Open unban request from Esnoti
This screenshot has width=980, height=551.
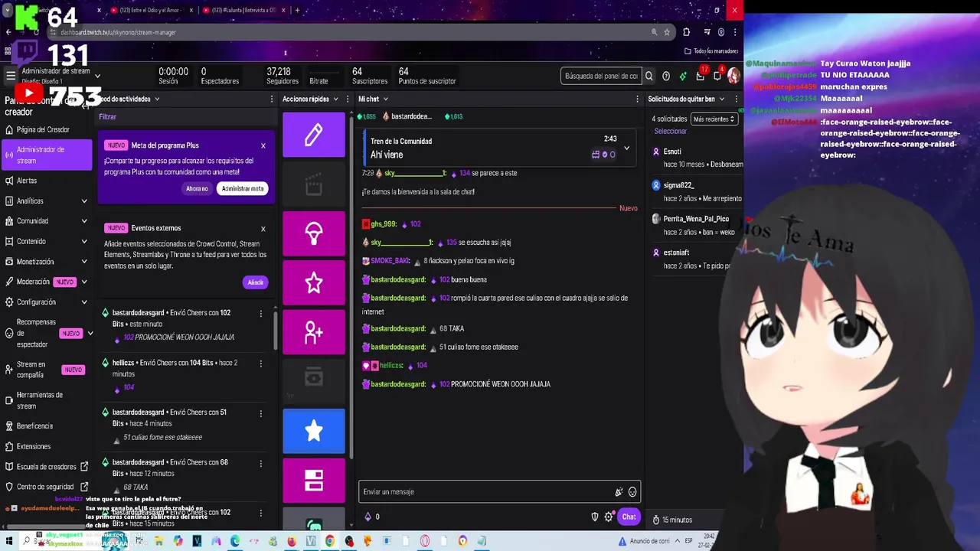pyautogui.click(x=697, y=158)
